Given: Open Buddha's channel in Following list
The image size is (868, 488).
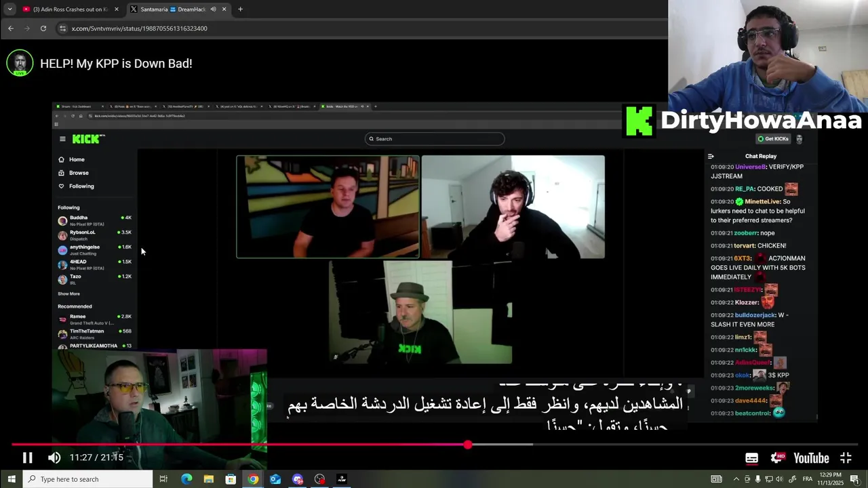Looking at the screenshot, I should tap(94, 220).
